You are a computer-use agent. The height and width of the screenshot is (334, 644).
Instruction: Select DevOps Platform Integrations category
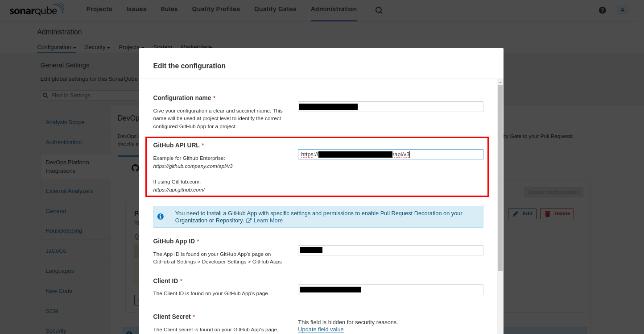(67, 167)
